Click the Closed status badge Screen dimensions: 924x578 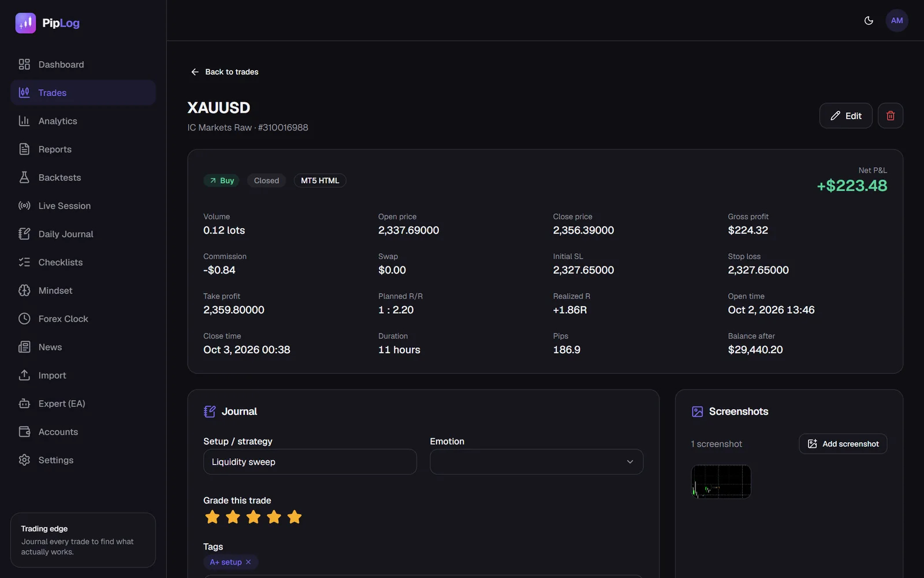tap(266, 180)
